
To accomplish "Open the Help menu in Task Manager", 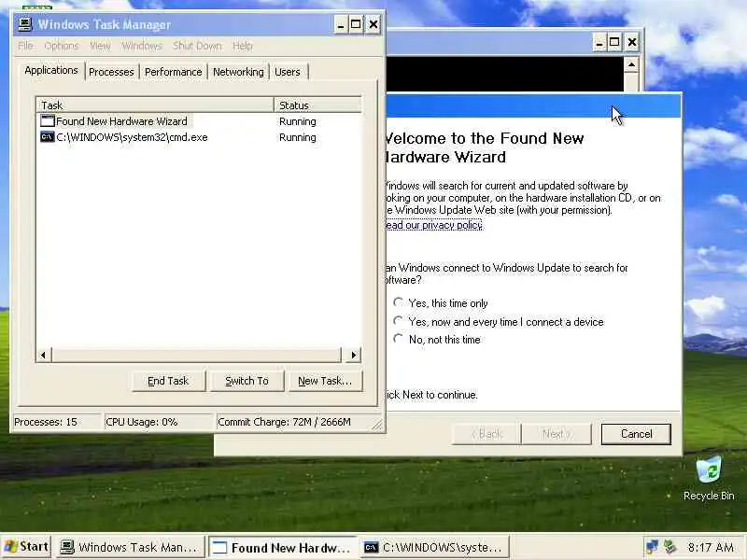I will click(243, 46).
